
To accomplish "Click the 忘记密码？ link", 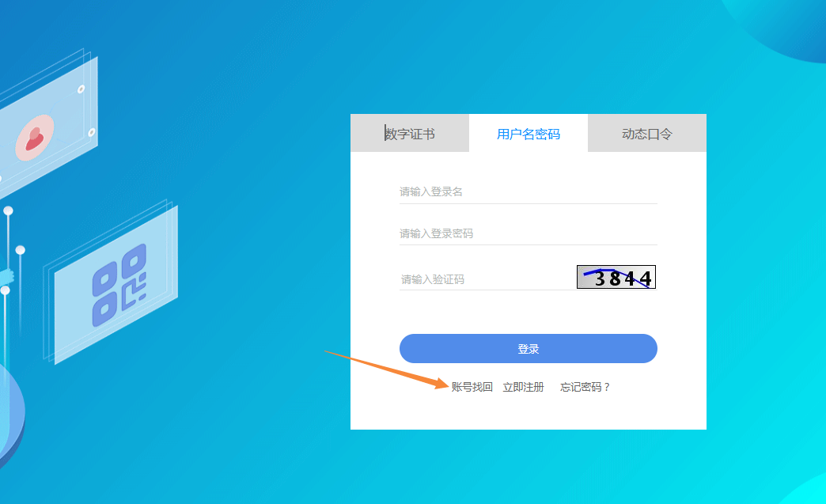I will click(585, 387).
